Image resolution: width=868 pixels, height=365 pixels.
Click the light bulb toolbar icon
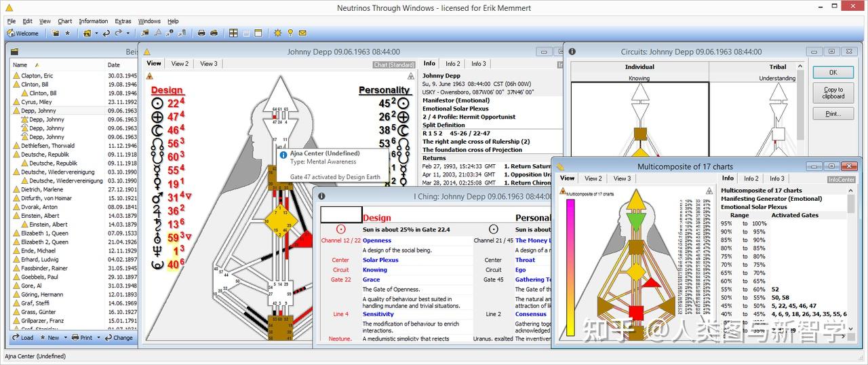(x=290, y=33)
